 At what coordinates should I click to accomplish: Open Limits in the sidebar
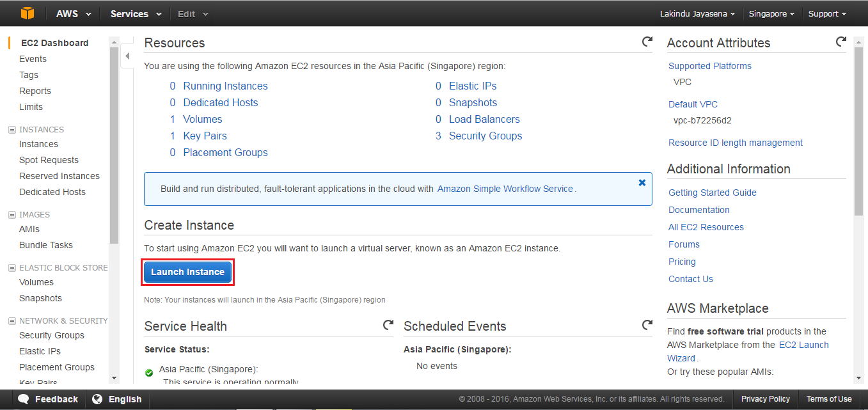click(x=31, y=107)
